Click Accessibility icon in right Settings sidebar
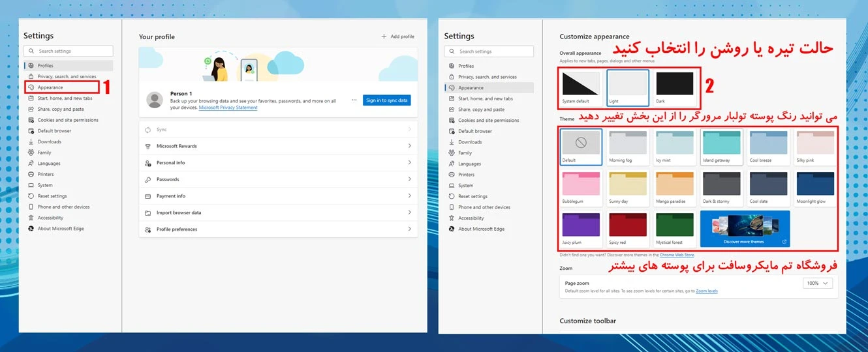This screenshot has height=352, width=868. pos(452,218)
